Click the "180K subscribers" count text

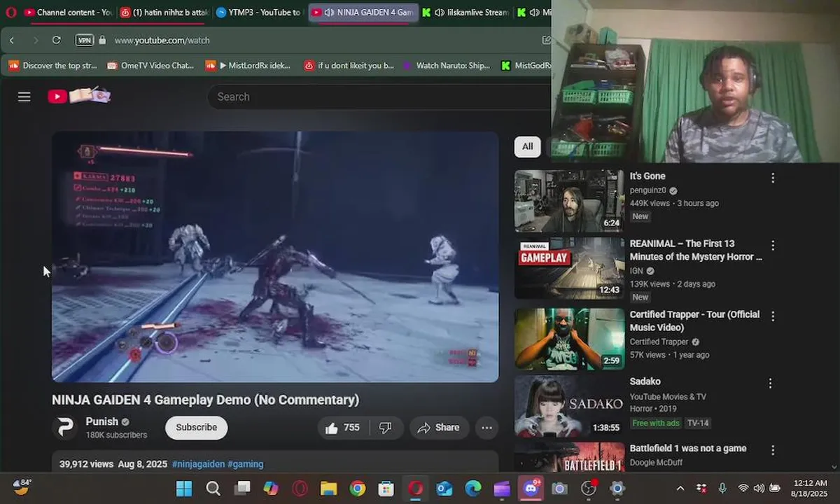click(x=116, y=435)
